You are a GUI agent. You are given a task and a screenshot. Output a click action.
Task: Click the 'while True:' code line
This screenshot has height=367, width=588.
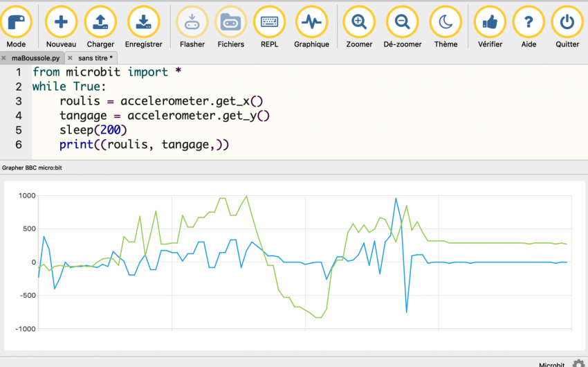click(69, 87)
